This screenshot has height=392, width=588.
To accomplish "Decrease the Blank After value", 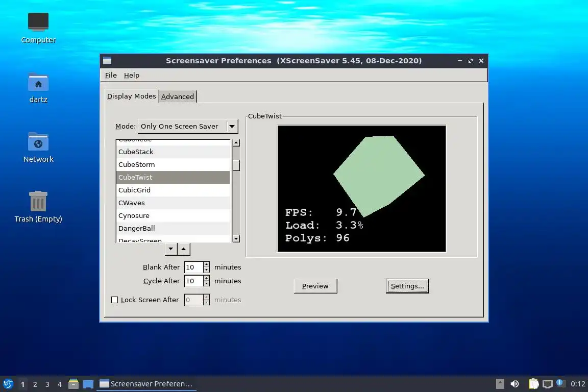I will tap(206, 269).
